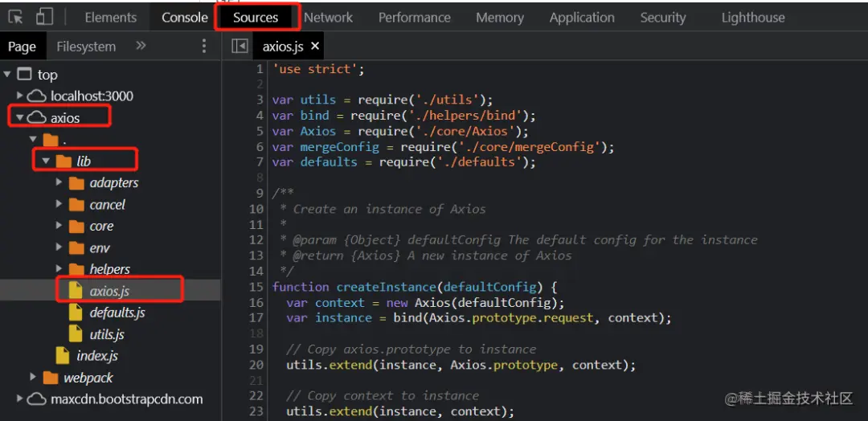Collapse the lib folder arrow

tap(46, 161)
